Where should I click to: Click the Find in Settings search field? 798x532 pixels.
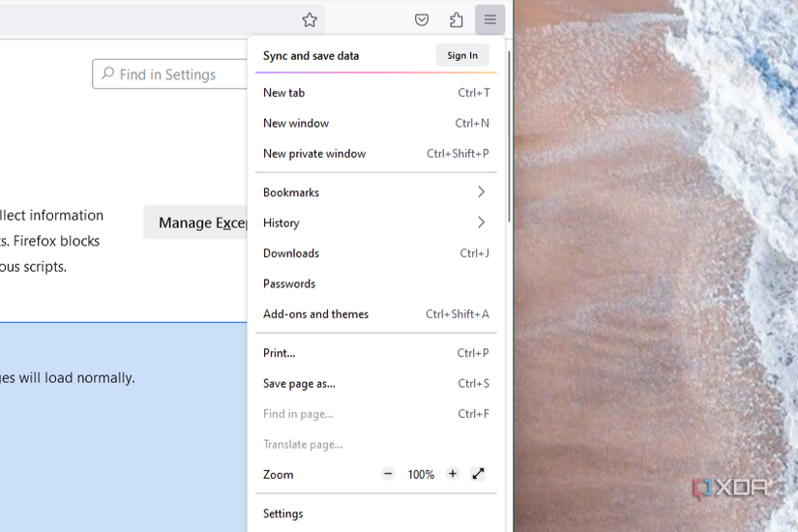[x=170, y=74]
